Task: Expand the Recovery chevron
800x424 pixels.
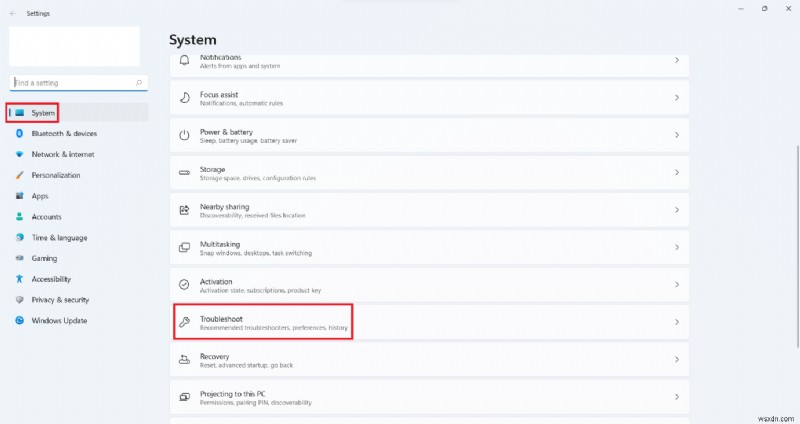Action: click(x=677, y=360)
